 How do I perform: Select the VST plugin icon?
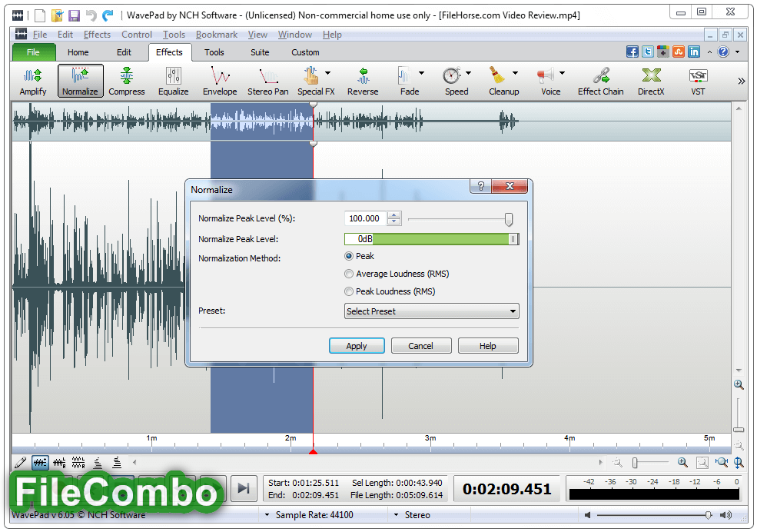pyautogui.click(x=697, y=81)
